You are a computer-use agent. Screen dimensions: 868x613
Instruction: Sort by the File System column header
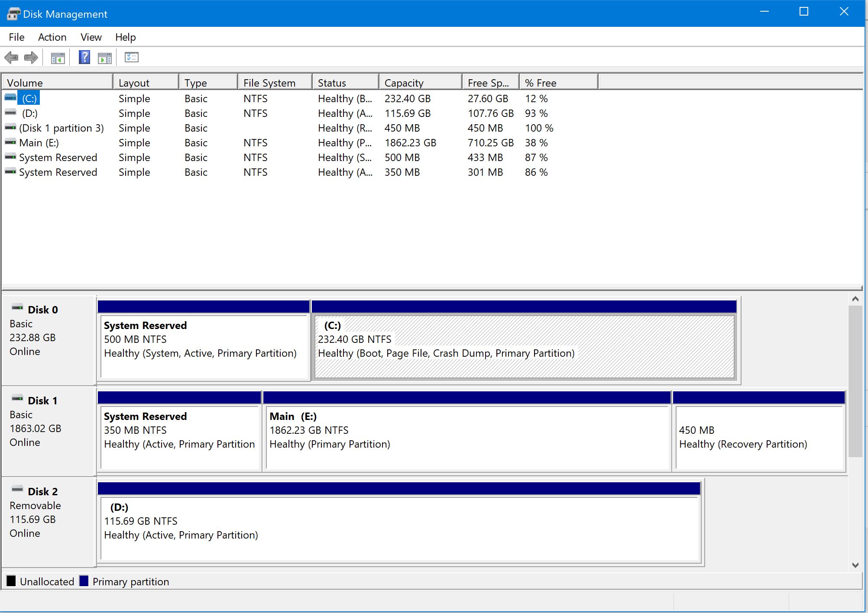click(x=275, y=83)
